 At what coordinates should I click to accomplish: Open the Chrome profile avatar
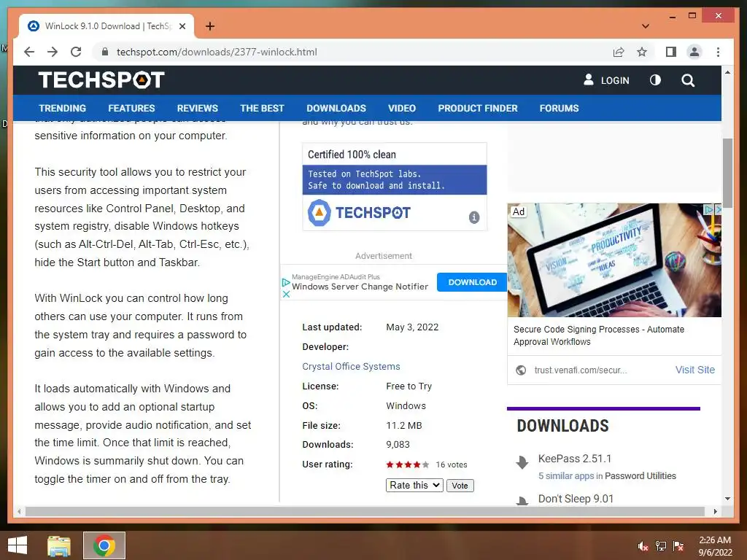[694, 52]
